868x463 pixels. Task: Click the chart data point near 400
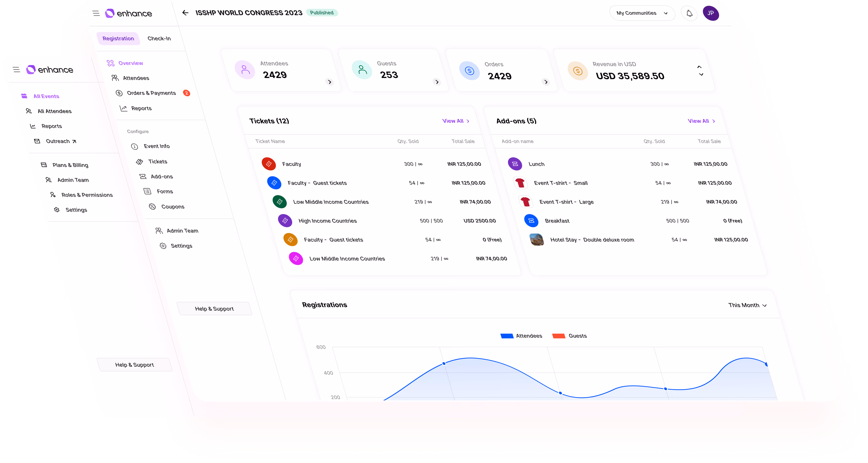click(x=444, y=363)
